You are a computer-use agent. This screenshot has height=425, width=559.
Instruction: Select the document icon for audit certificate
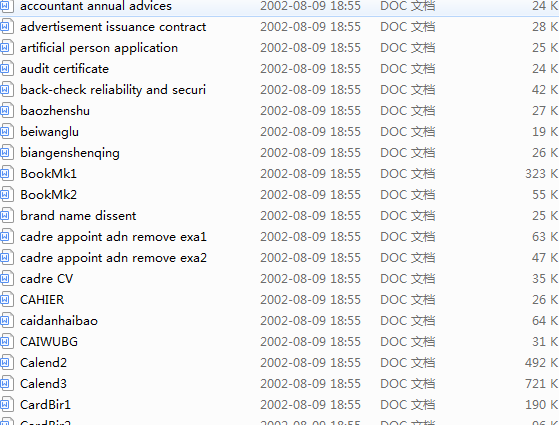click(6, 69)
